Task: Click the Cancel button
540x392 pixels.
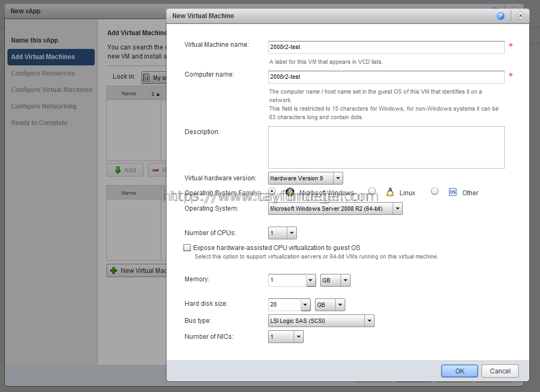Action: [500, 371]
